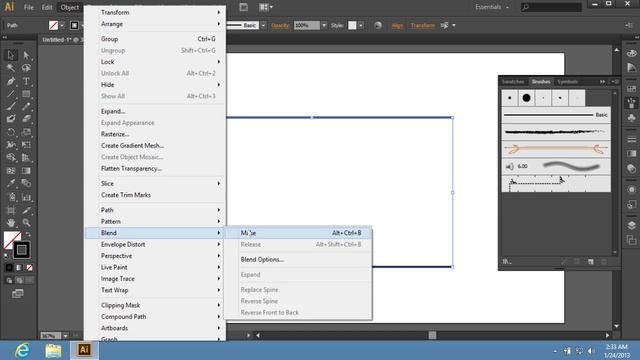This screenshot has width=640, height=360.
Task: Select the Pen tool
Action: (11, 81)
